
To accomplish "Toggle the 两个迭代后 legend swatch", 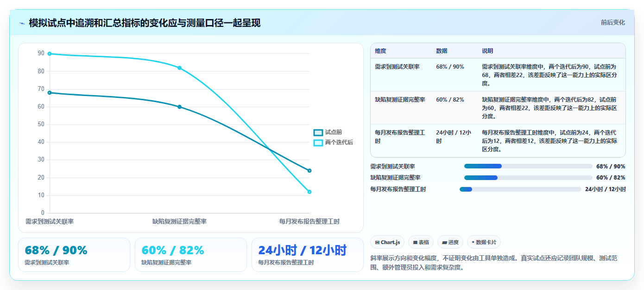I will tap(318, 143).
